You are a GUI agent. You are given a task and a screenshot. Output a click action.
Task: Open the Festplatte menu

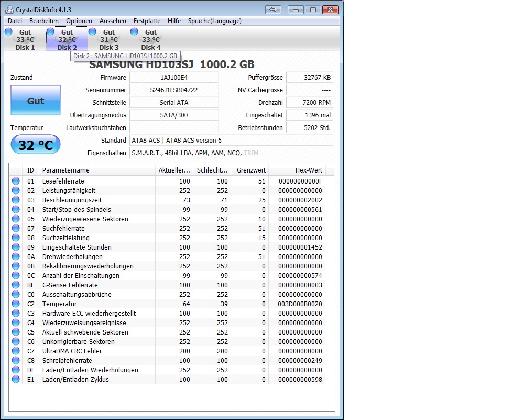[x=147, y=21]
